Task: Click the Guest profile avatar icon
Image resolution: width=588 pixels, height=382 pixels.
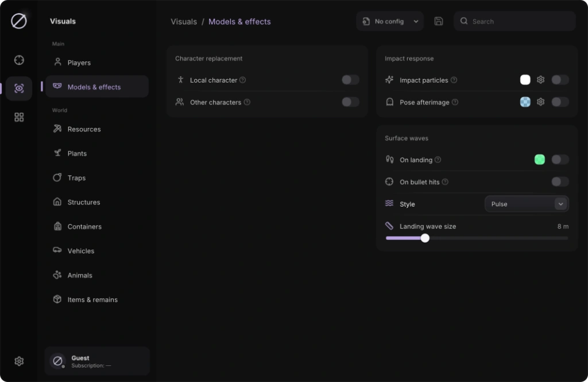Action: coord(58,361)
